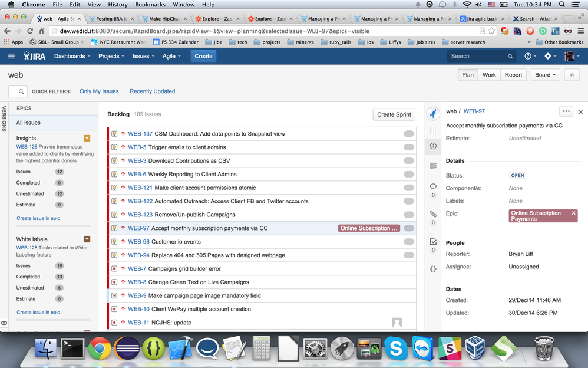Click the quick filter search magnifier
Screen dimensions: 588x368
21,91
